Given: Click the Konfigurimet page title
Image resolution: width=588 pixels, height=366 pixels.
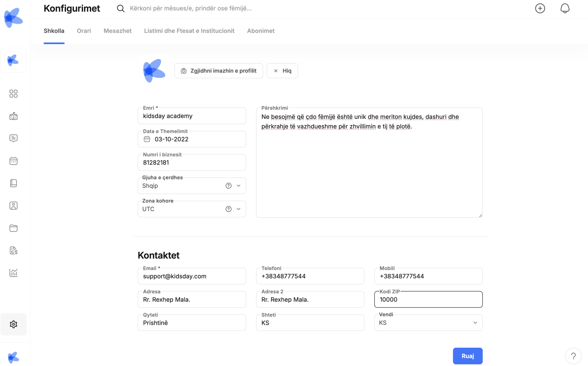Looking at the screenshot, I should pos(72,8).
